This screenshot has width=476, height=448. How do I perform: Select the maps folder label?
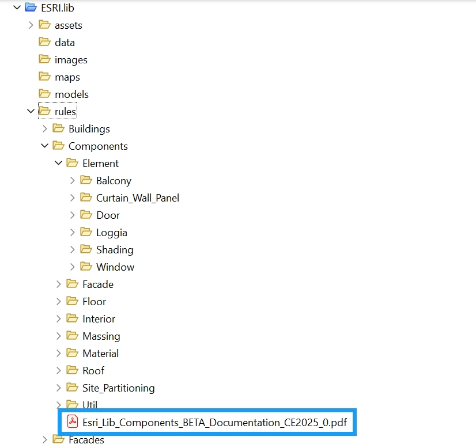67,78
